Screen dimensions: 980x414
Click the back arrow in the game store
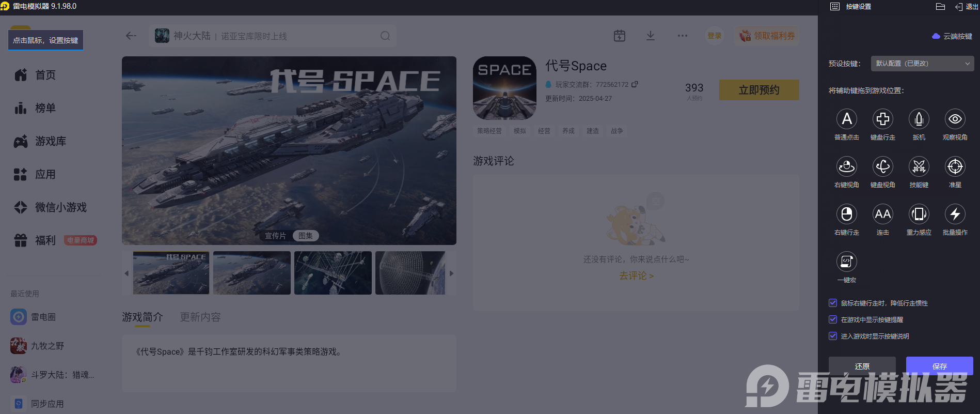tap(131, 36)
